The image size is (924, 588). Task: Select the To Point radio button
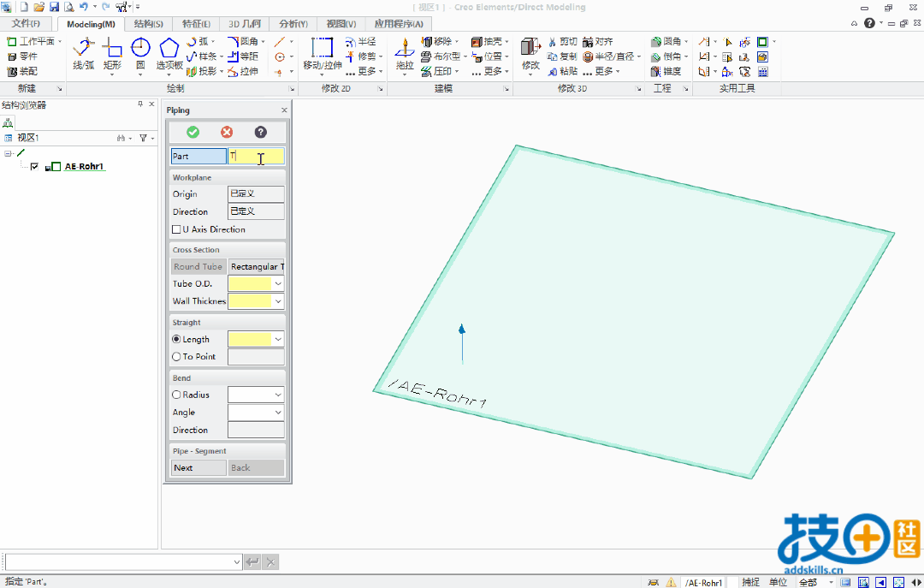click(176, 356)
